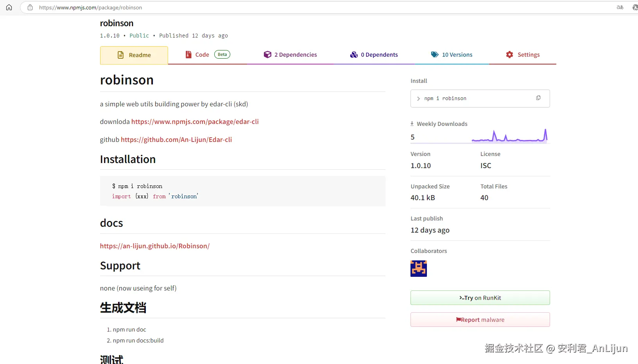Click the weekly downloads chart

[x=509, y=136]
